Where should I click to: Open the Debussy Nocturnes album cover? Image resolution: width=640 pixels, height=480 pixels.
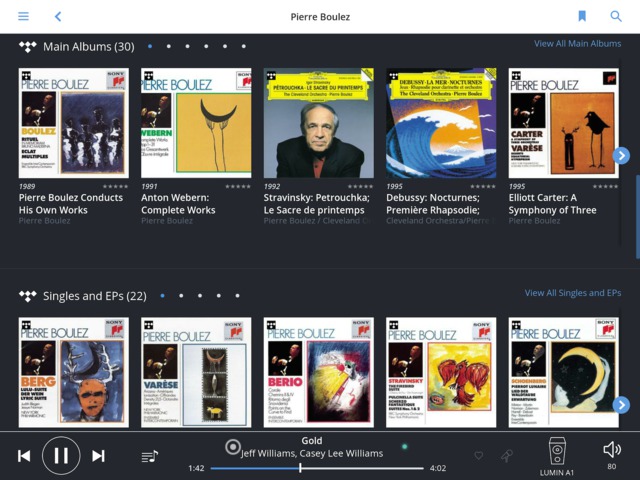coord(441,123)
